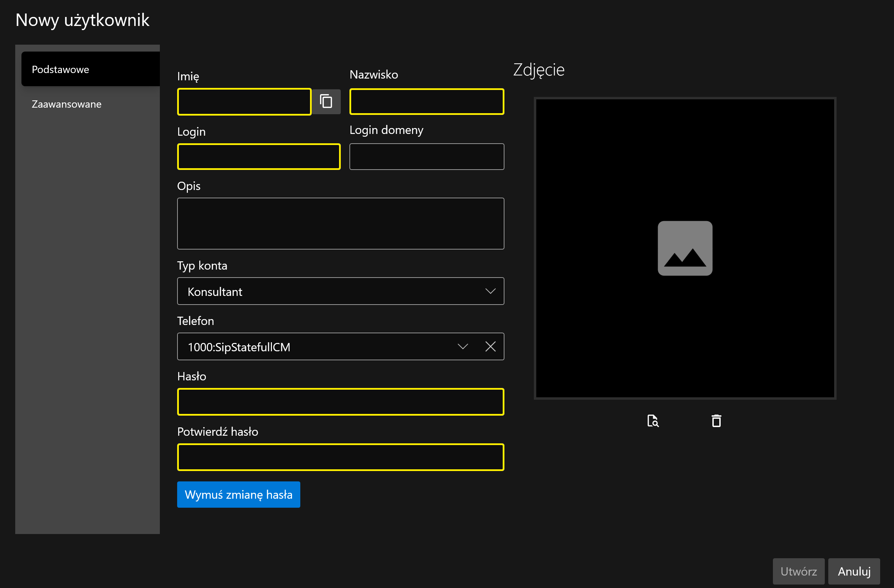Toggle Wymuś zmianę hasła button
The image size is (894, 588).
coord(238,494)
